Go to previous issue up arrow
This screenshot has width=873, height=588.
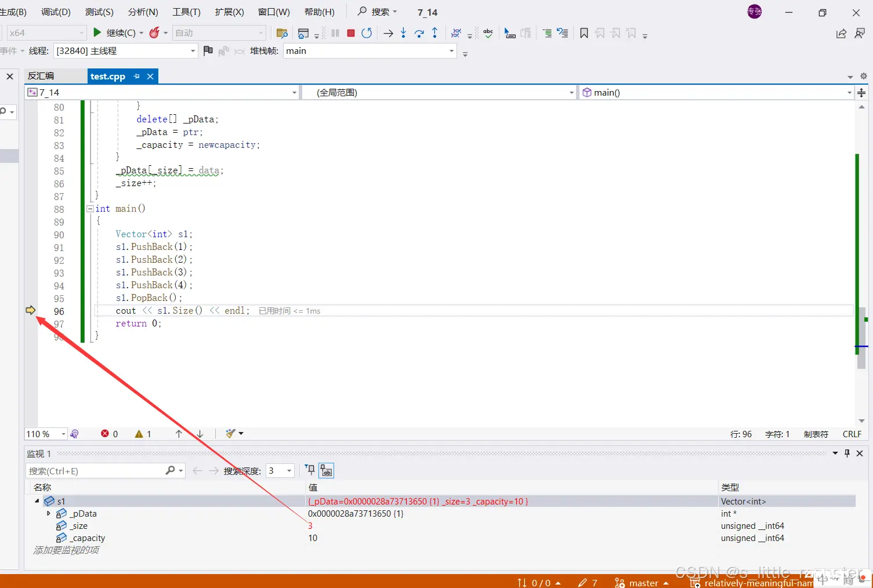click(179, 434)
